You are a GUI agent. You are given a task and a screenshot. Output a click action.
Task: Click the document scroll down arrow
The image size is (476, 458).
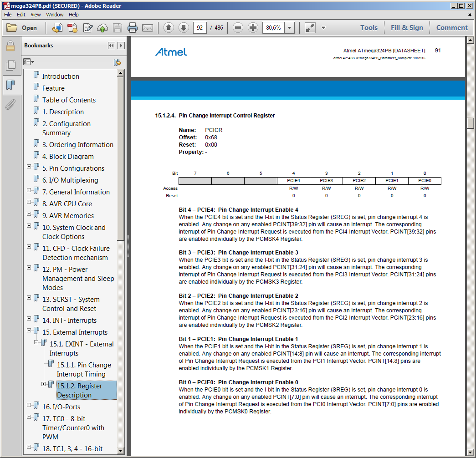pos(470,452)
